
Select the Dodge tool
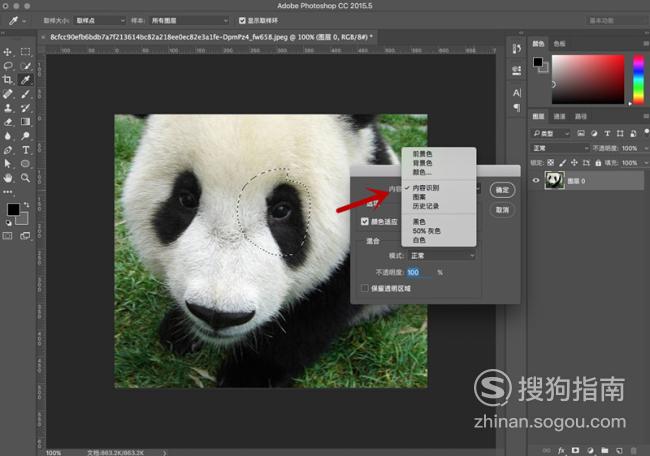point(26,136)
